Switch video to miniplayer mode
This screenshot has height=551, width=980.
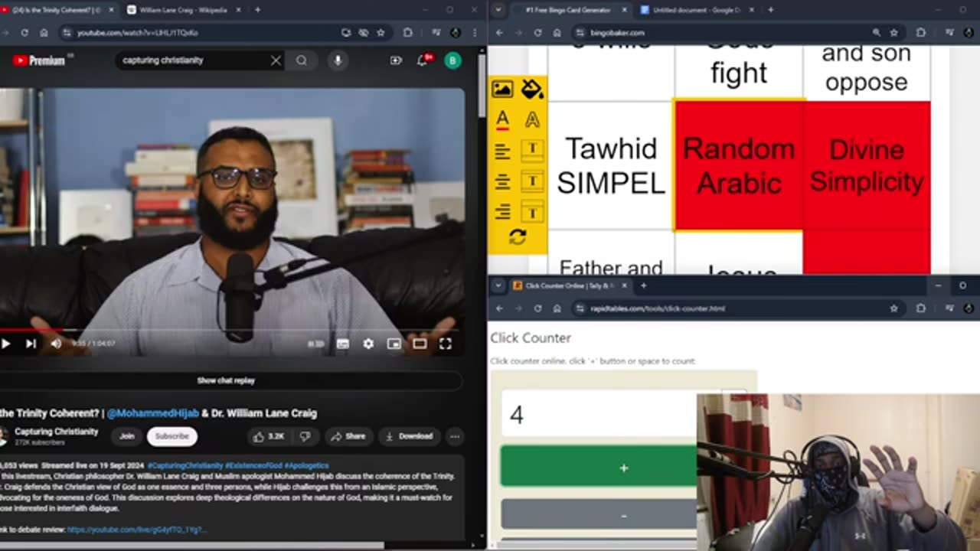394,344
